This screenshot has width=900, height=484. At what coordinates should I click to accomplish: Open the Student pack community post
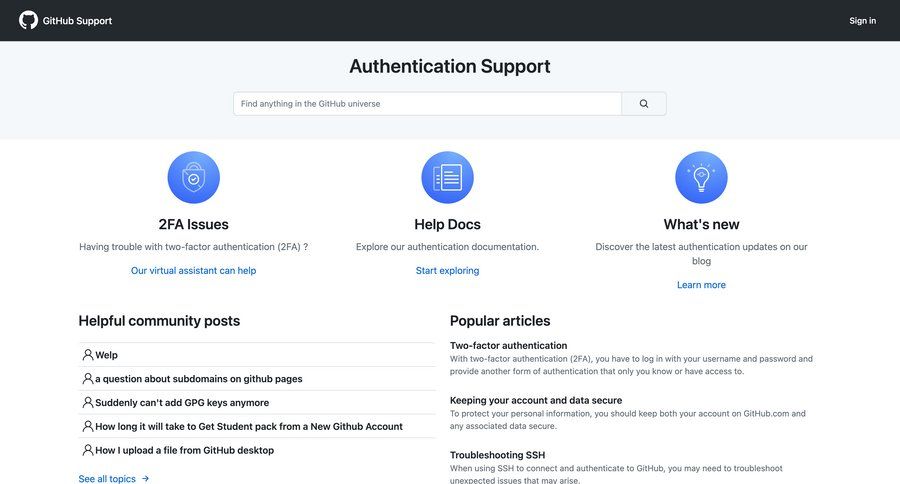point(249,427)
